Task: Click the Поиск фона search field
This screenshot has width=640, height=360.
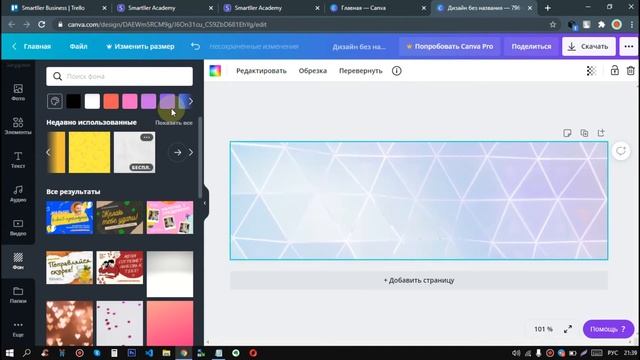Action: (120, 76)
